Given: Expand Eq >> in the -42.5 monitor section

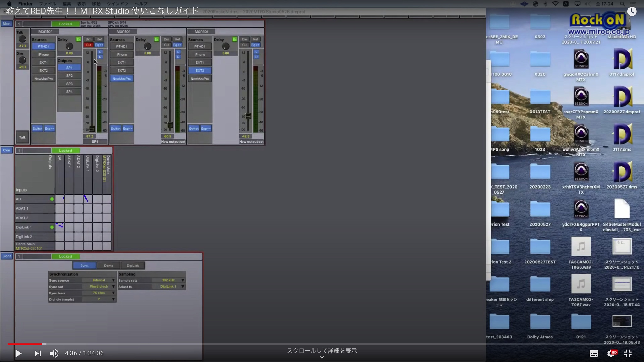Looking at the screenshot, I should [256, 45].
